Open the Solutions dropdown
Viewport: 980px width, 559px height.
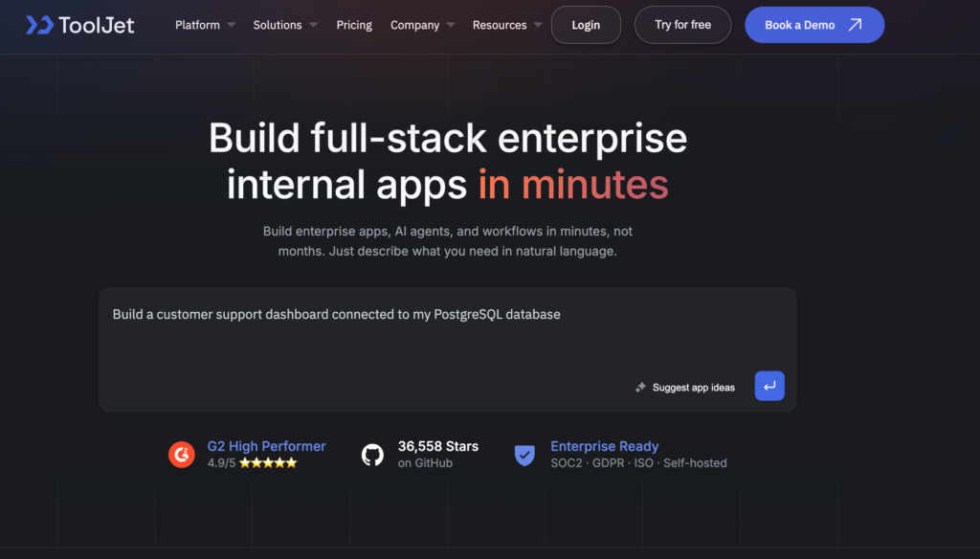(x=285, y=25)
